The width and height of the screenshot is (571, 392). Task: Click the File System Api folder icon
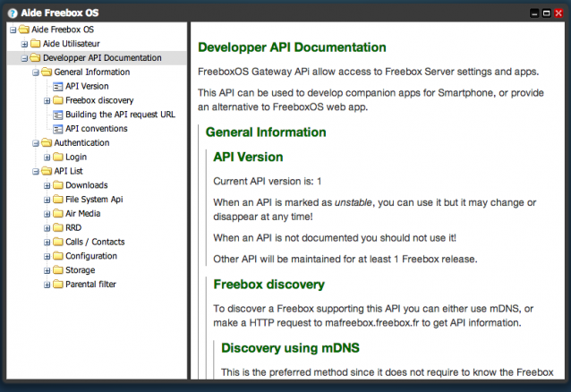click(58, 199)
